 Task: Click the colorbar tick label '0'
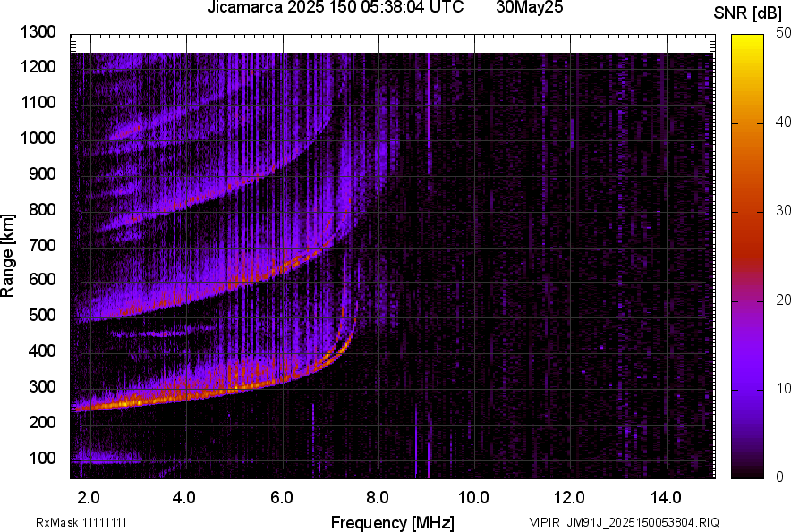pyautogui.click(x=780, y=477)
